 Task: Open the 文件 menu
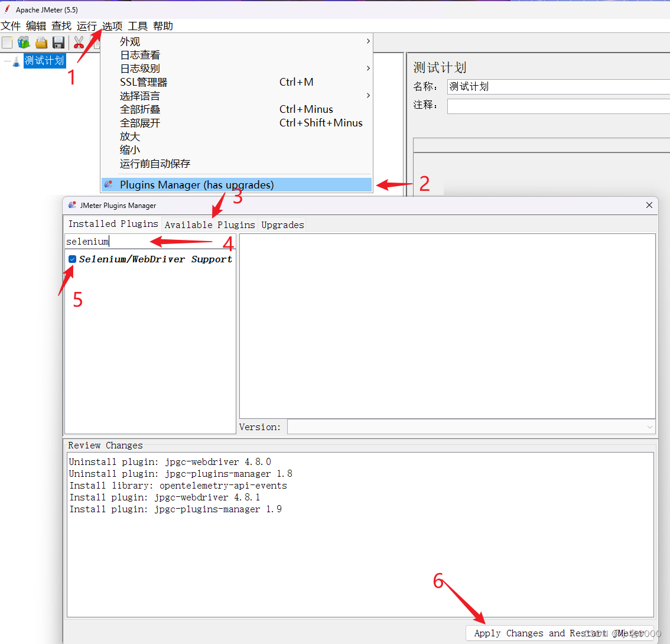11,26
